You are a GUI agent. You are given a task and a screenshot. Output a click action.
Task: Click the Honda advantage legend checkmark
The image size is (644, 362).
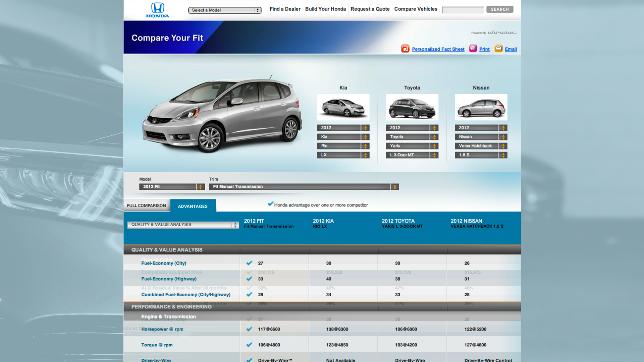point(270,204)
